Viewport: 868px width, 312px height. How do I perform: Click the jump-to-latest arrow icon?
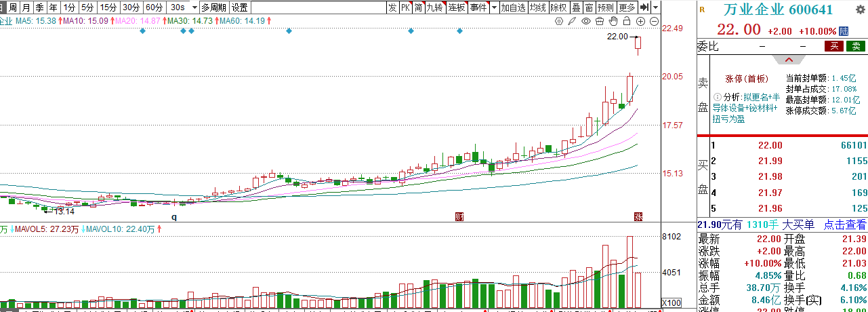click(644, 7)
